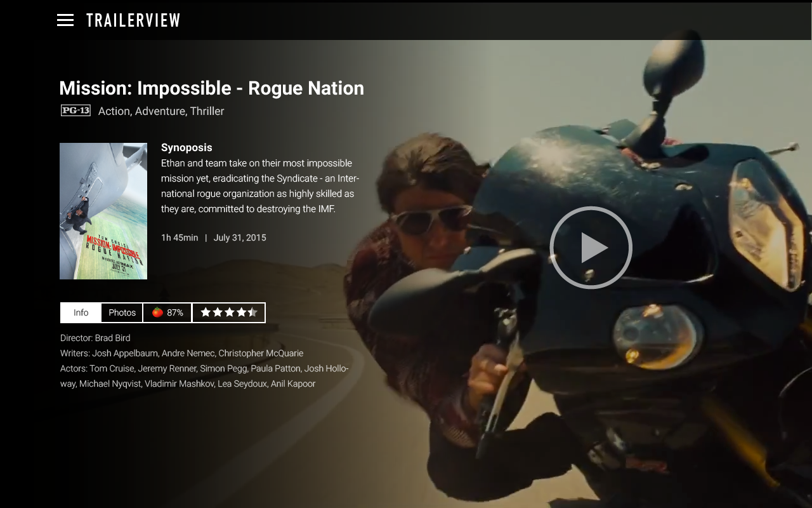Open the movie poster thumbnail

point(103,211)
